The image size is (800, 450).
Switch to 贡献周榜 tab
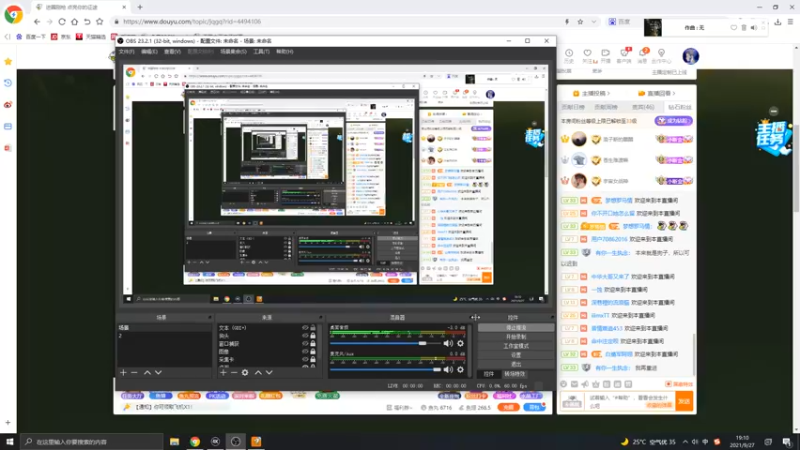[x=606, y=107]
